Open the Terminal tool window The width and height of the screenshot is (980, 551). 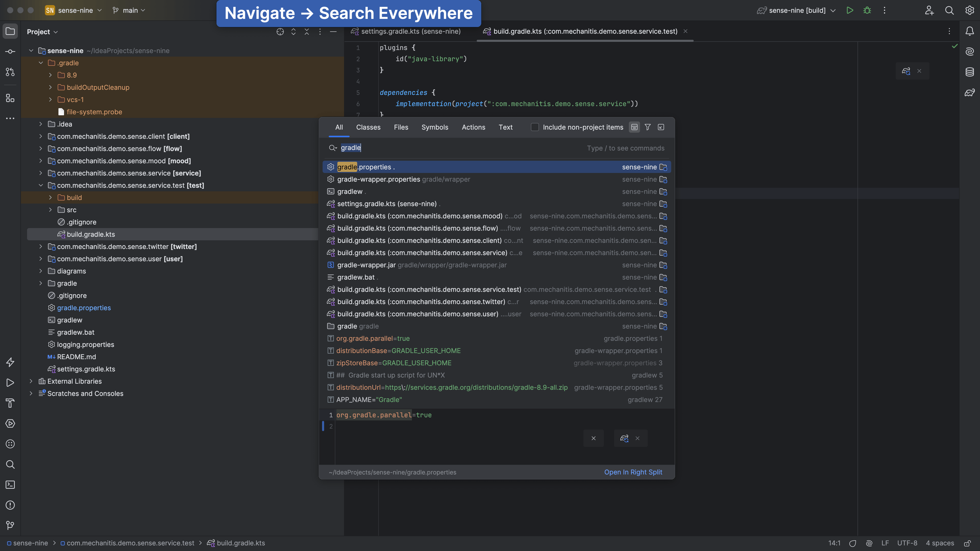click(x=10, y=485)
